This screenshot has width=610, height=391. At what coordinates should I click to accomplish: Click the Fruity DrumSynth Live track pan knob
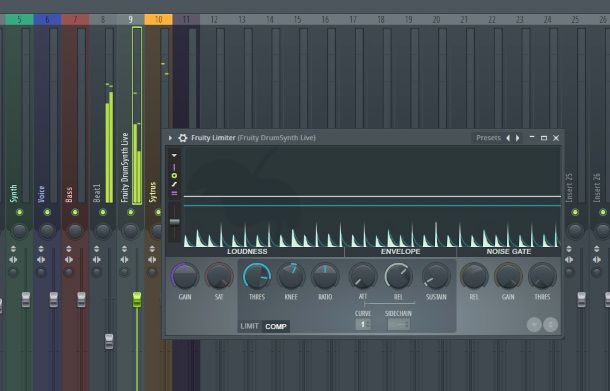[x=131, y=231]
